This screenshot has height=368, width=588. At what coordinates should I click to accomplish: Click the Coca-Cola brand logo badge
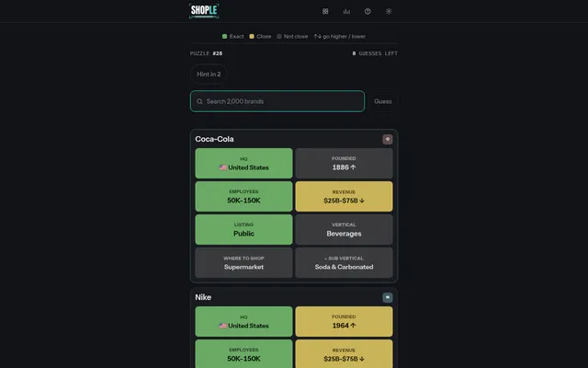point(388,139)
